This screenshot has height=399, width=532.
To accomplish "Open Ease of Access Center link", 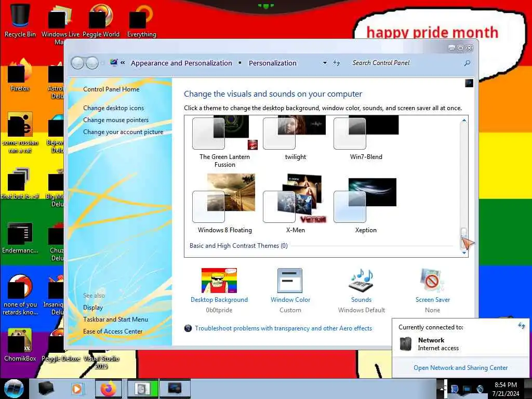I will [x=113, y=331].
